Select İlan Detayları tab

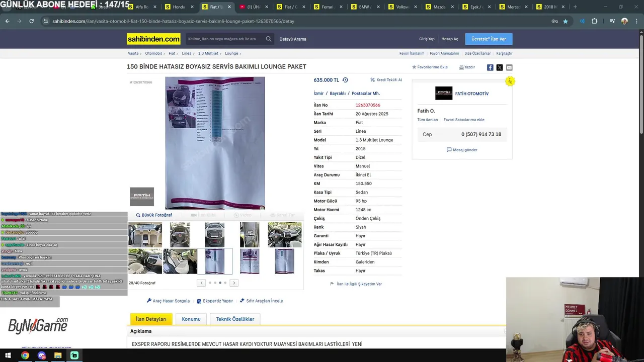(x=151, y=319)
